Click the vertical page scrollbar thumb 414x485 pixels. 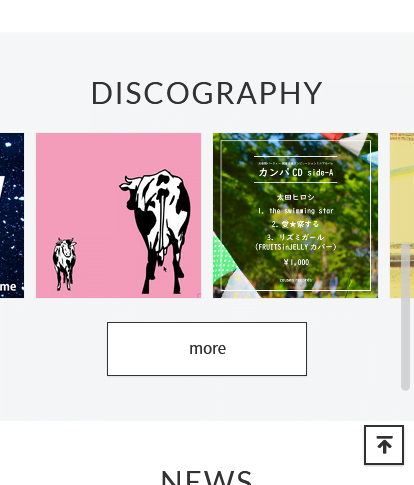coord(405,317)
